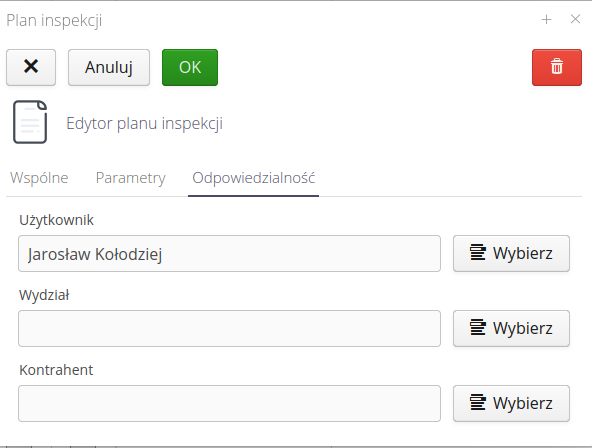This screenshot has width=592, height=448.
Task: Click the black X discard button
Action: 31,67
